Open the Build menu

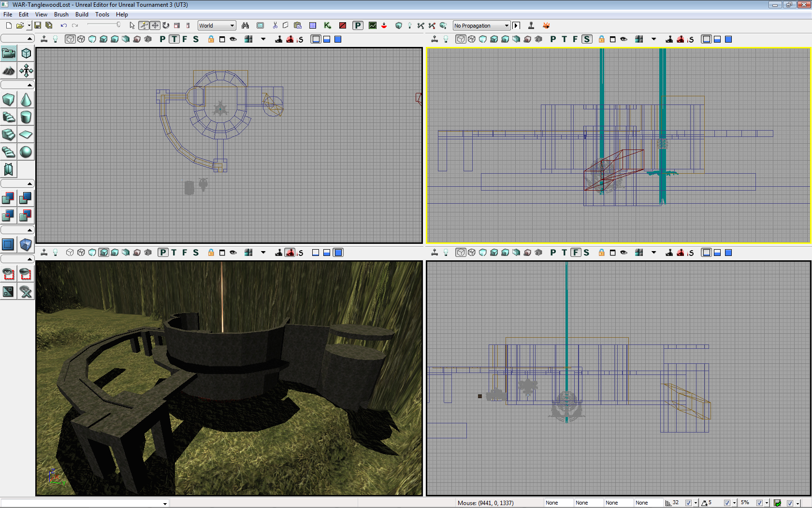82,15
